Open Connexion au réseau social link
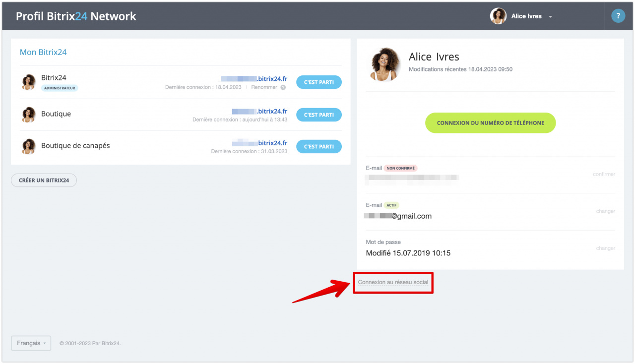The width and height of the screenshot is (635, 364). tap(393, 282)
